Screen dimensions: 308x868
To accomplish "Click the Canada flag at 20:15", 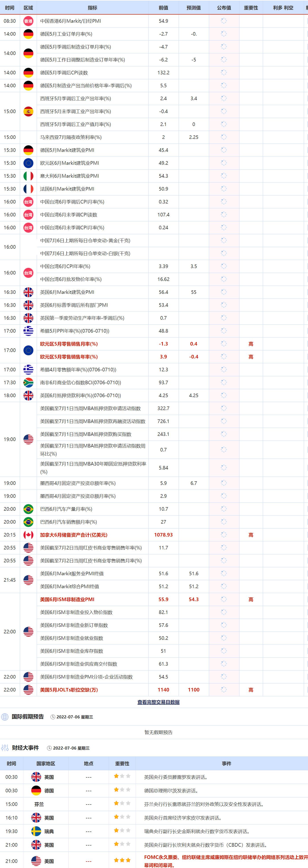I will tap(28, 535).
